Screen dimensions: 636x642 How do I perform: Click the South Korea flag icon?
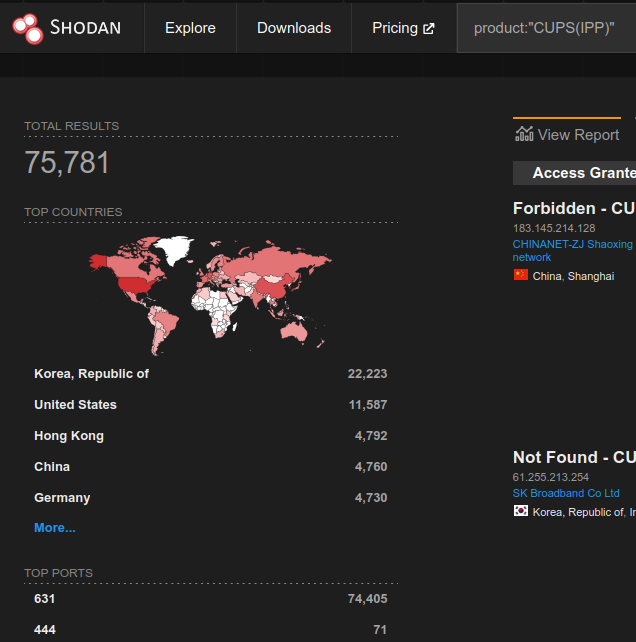(520, 511)
